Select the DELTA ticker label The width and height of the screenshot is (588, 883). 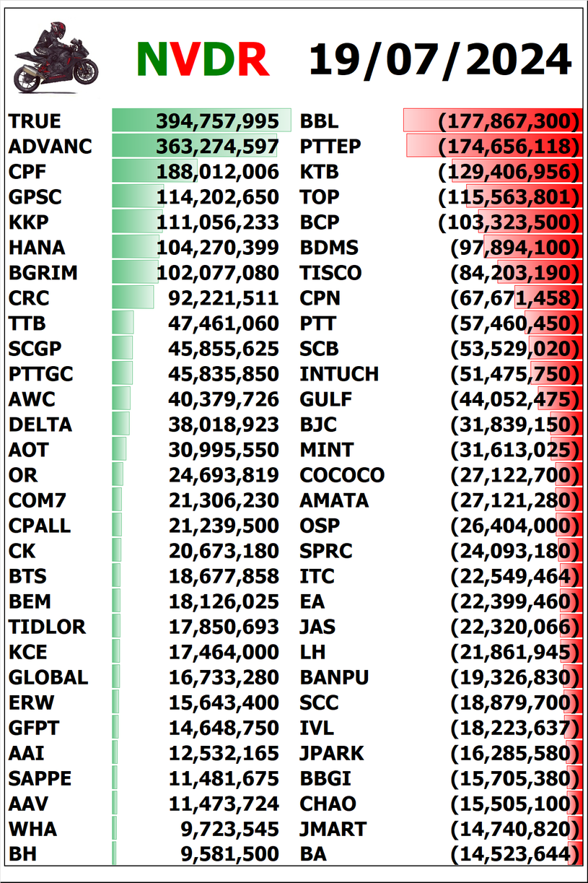pyautogui.click(x=40, y=425)
